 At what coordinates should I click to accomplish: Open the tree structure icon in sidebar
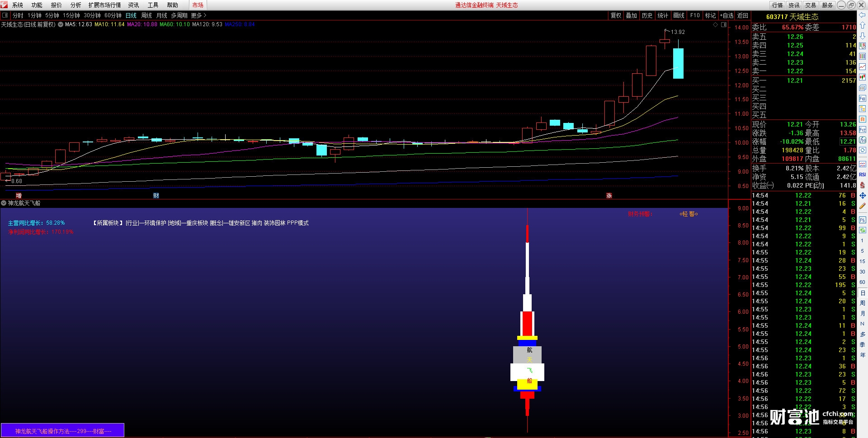[x=863, y=108]
